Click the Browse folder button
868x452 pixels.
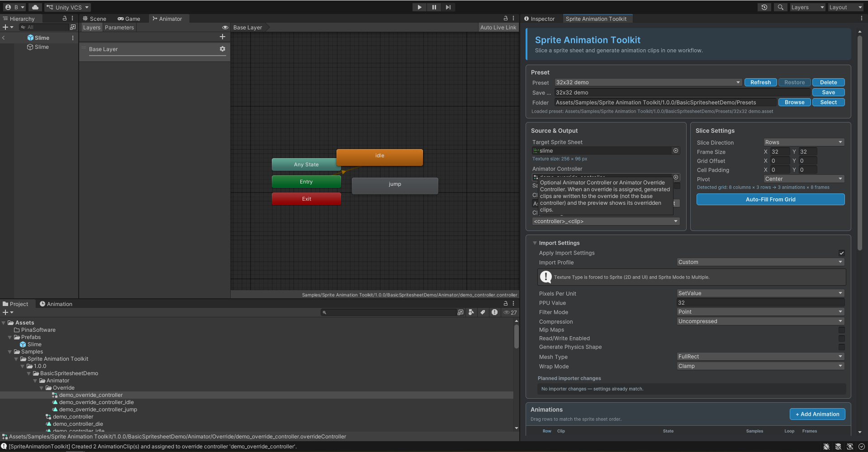(x=794, y=102)
